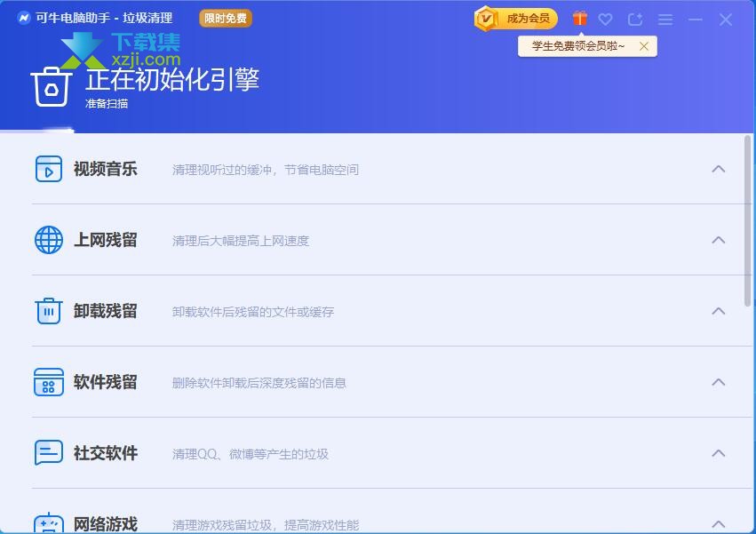
Task: Click the share icon in title bar
Action: point(635,20)
